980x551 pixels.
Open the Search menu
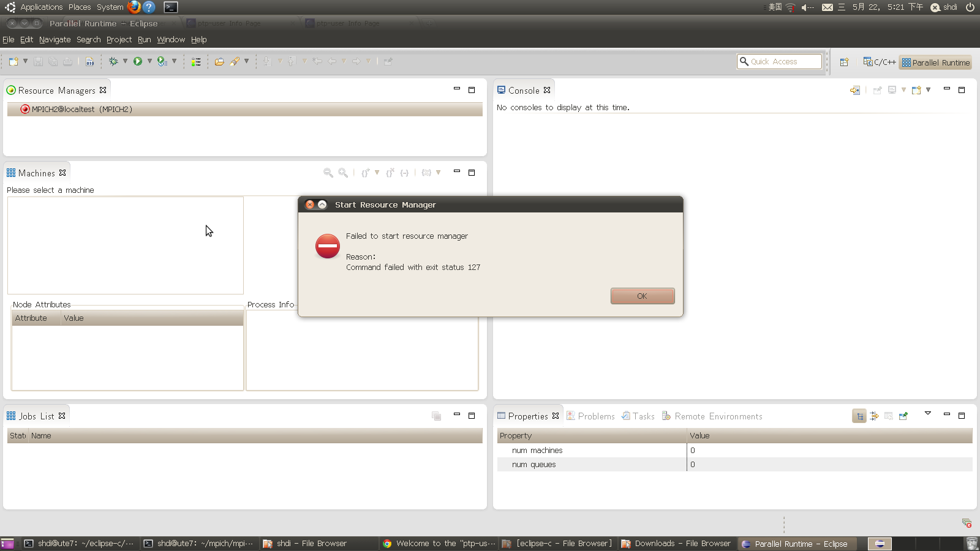[88, 40]
